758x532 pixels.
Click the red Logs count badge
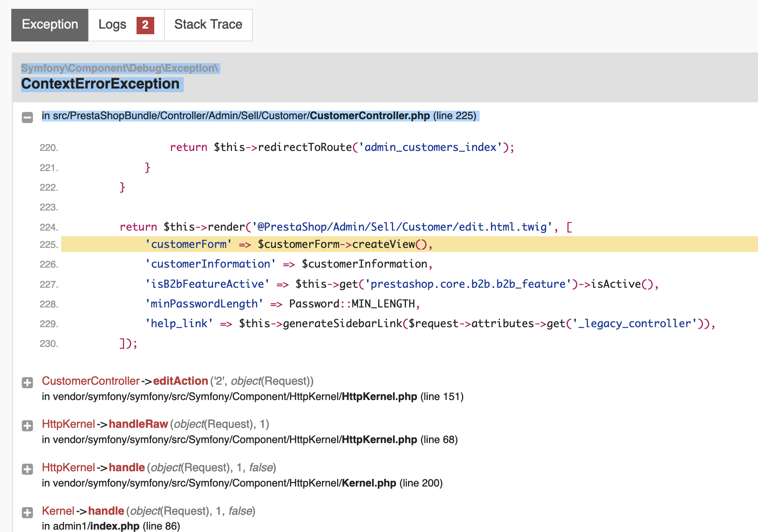click(145, 25)
